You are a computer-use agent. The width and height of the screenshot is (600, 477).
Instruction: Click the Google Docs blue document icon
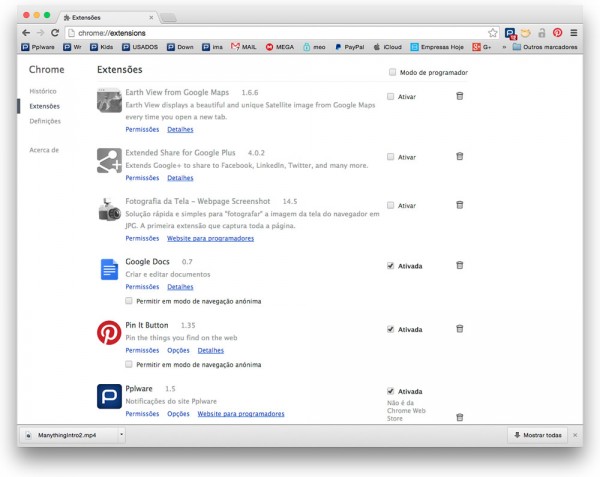point(109,269)
